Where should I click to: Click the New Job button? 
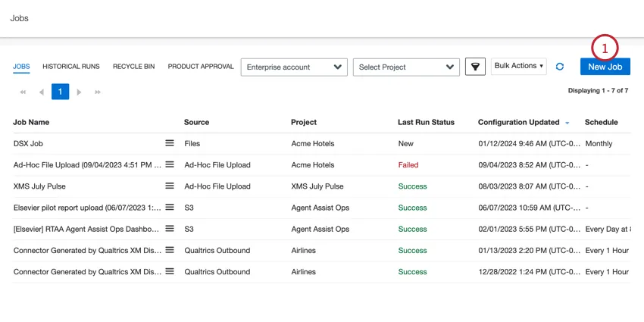605,67
